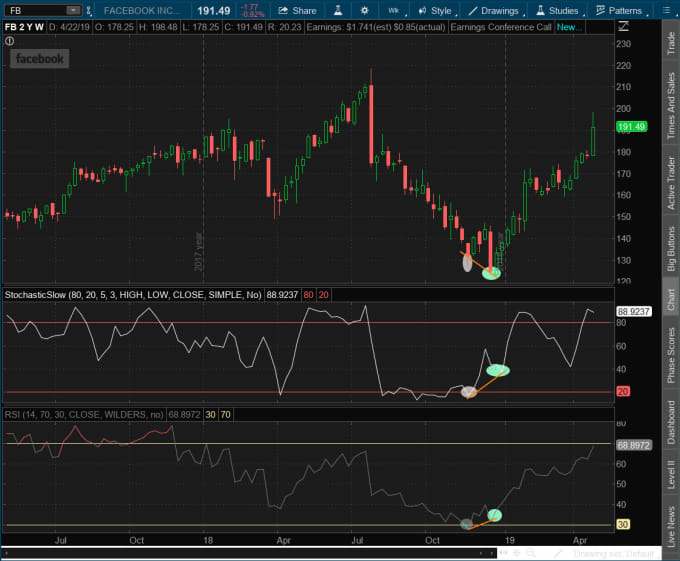
Task: Click the 68.8972 value next to RSI label
Action: 184,415
